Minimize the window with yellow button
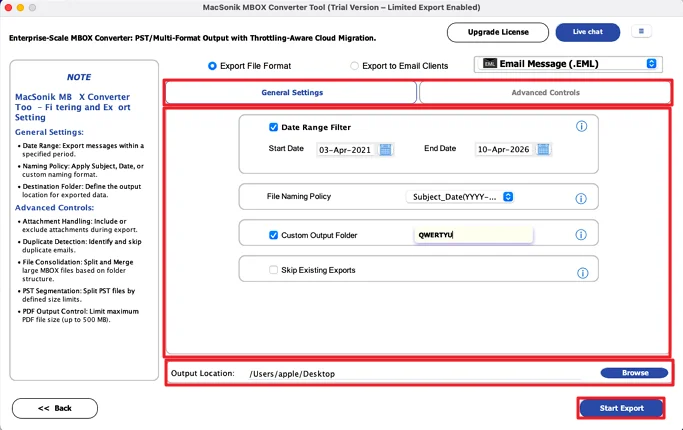This screenshot has width=683, height=430. coord(20,7)
